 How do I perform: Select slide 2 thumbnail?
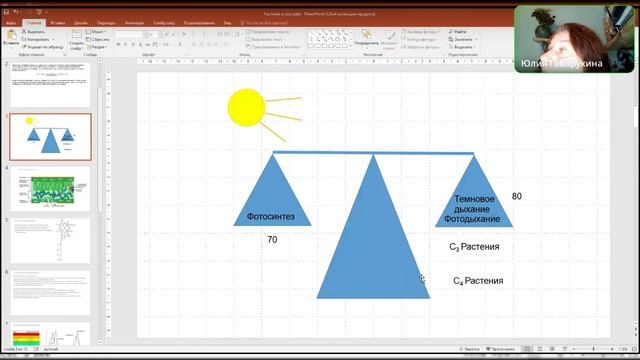(50, 84)
